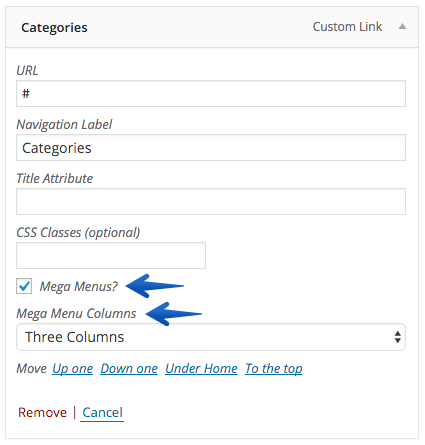
Task: Click the Title Attribute input box
Action: tap(211, 202)
